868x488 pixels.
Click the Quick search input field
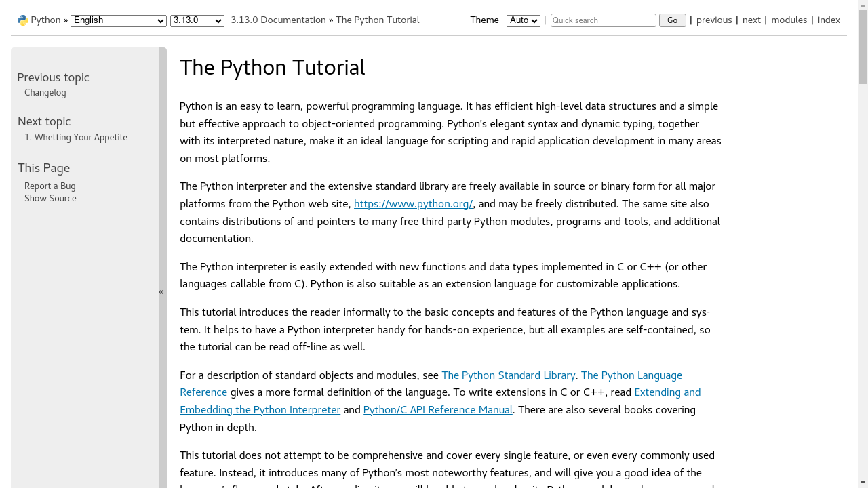(x=604, y=20)
